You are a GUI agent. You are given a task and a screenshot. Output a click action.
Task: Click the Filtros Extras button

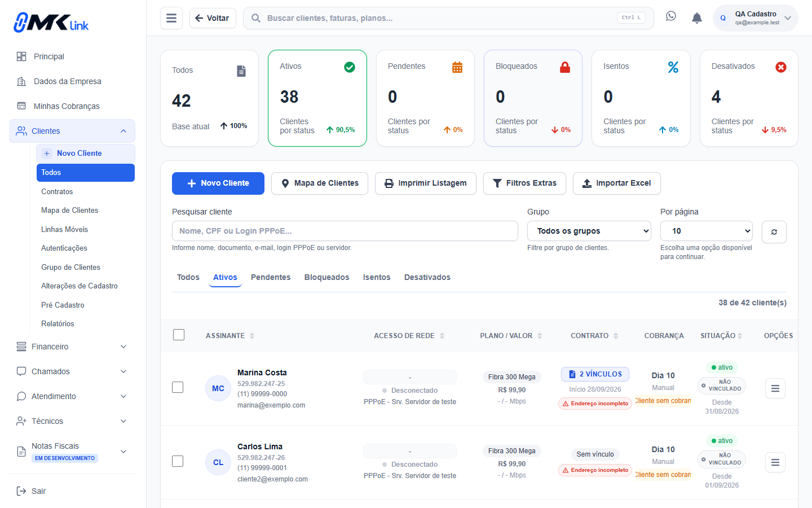(x=524, y=183)
